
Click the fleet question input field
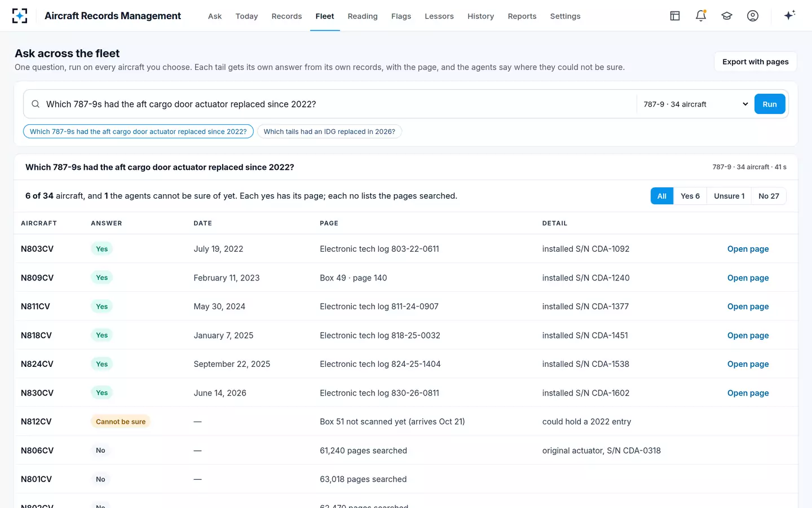click(338, 104)
